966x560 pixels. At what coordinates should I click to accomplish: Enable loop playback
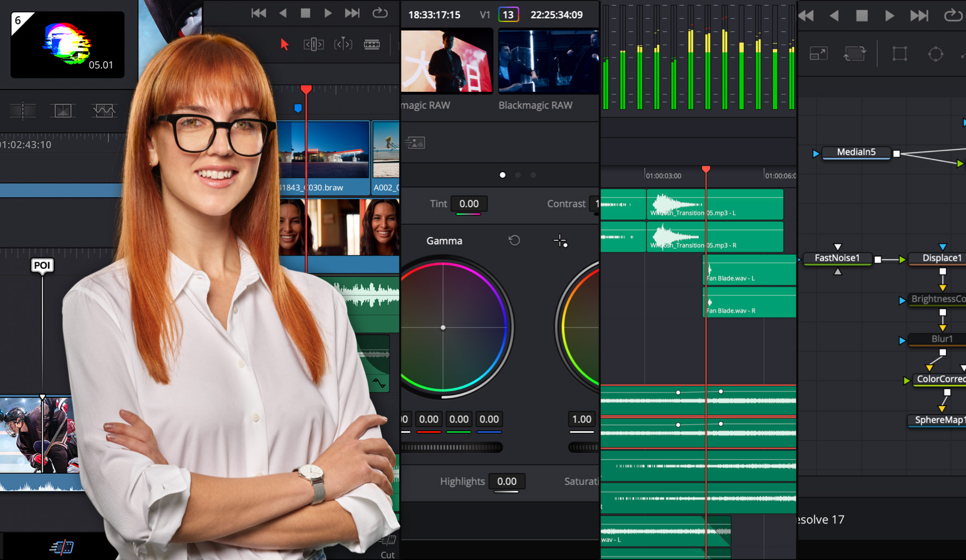coord(381,13)
